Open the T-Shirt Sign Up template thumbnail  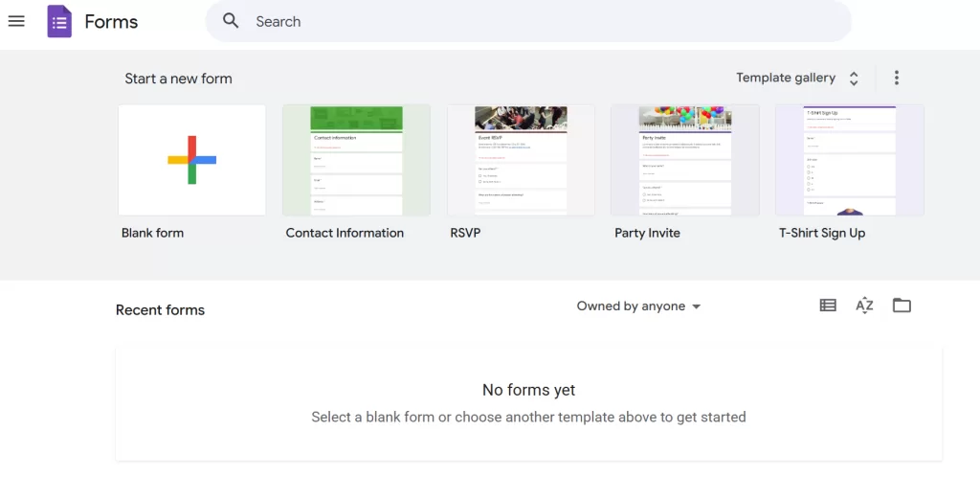pyautogui.click(x=849, y=160)
